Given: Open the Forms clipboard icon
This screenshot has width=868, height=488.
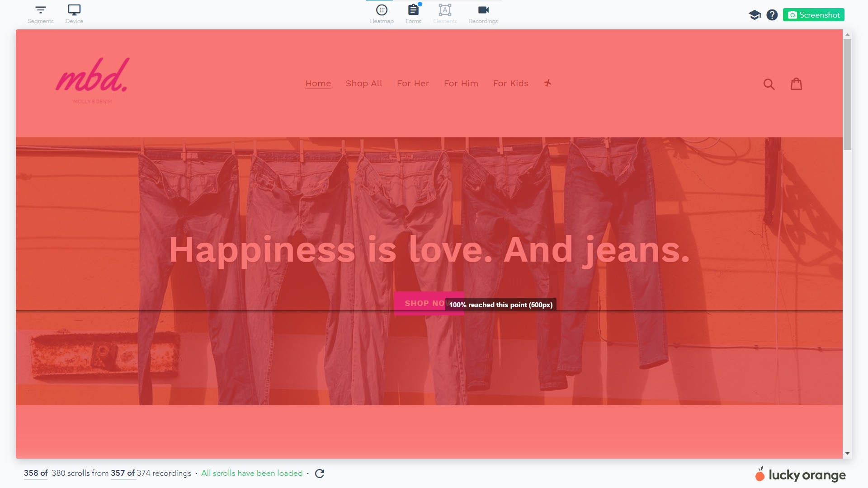Looking at the screenshot, I should coord(413,10).
